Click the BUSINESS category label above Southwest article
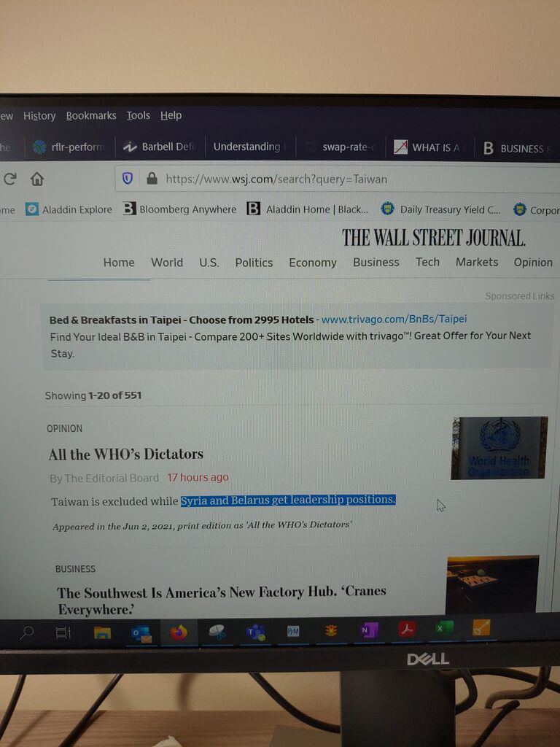Image resolution: width=560 pixels, height=747 pixels. pos(75,569)
